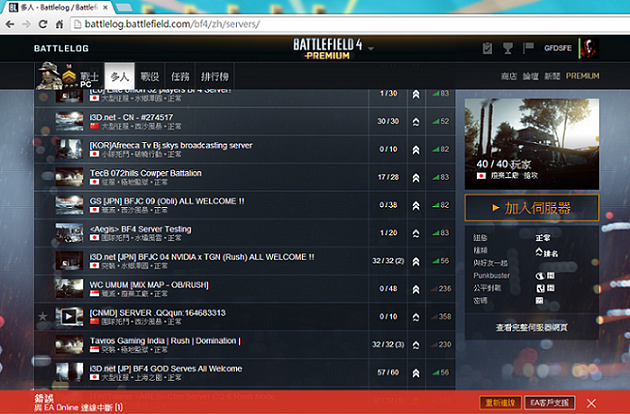The width and height of the screenshot is (630, 414).
Task: Click ranked chevron icon for i3D.net [JP] GOD
Action: coord(416,373)
